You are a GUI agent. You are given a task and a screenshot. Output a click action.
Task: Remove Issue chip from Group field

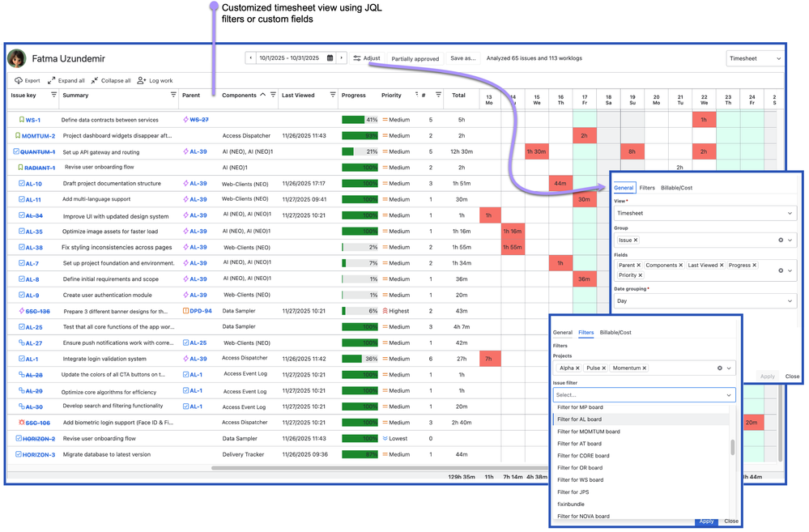636,240
